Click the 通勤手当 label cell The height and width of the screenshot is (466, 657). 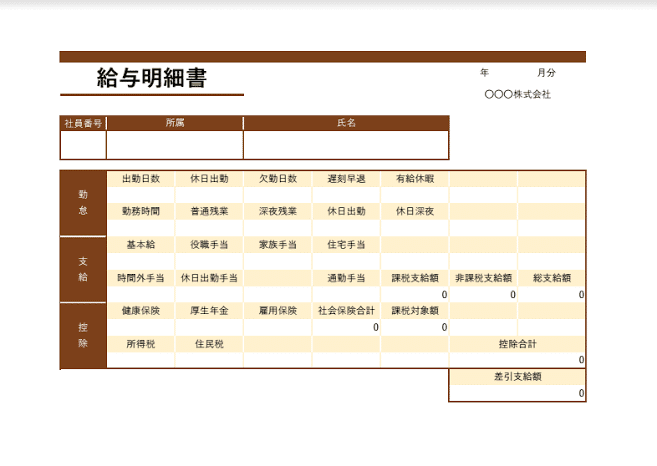point(346,278)
